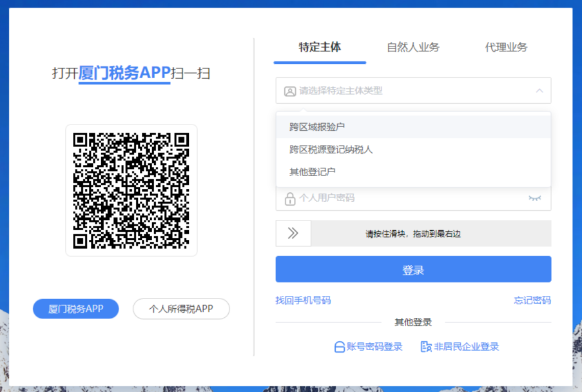Click the QR code image
This screenshot has width=582, height=392.
coord(131,190)
